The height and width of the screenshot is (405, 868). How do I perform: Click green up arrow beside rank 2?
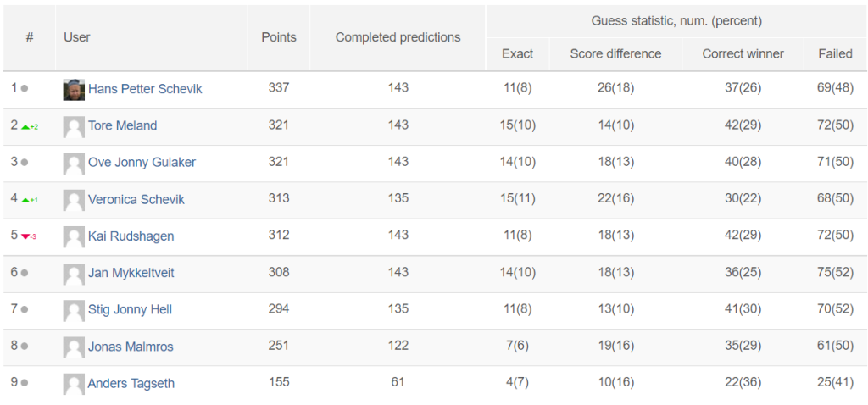pyautogui.click(x=25, y=127)
